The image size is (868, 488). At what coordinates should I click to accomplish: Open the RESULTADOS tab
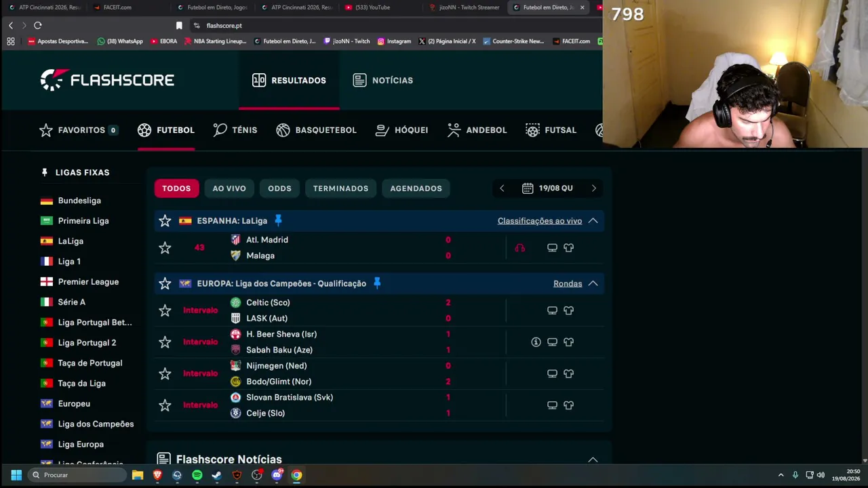(289, 80)
